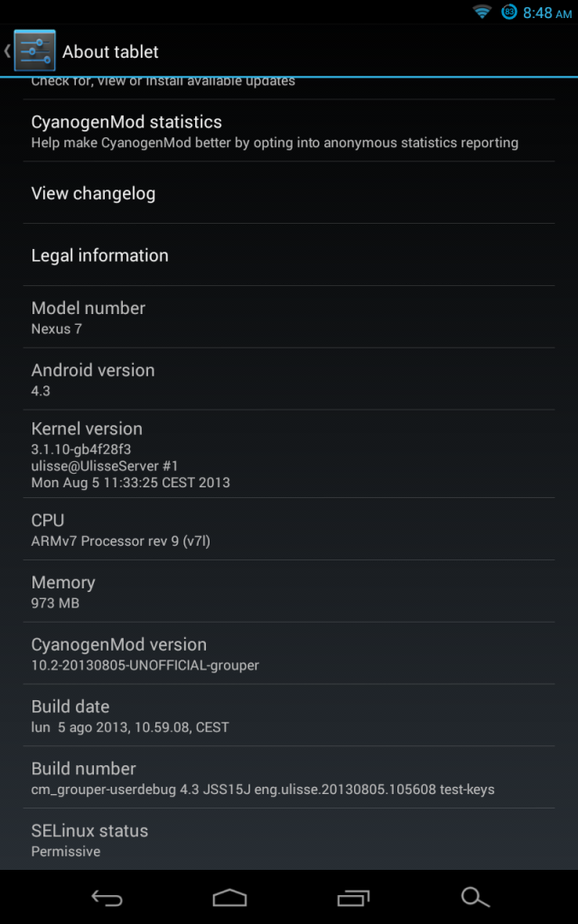
Task: Tap the back chevron beside Settings icon
Action: coord(7,51)
